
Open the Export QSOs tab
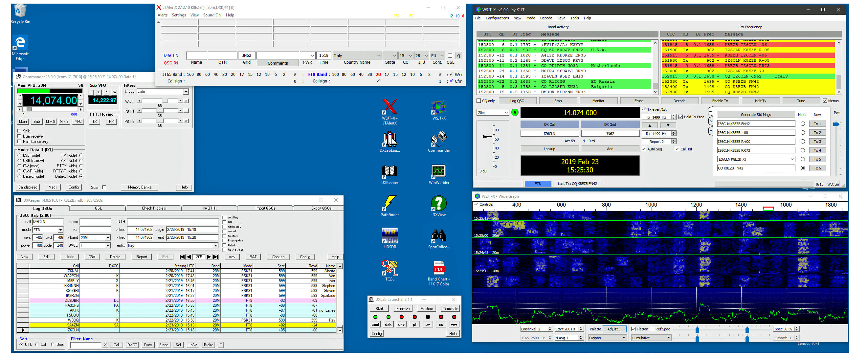pos(321,208)
